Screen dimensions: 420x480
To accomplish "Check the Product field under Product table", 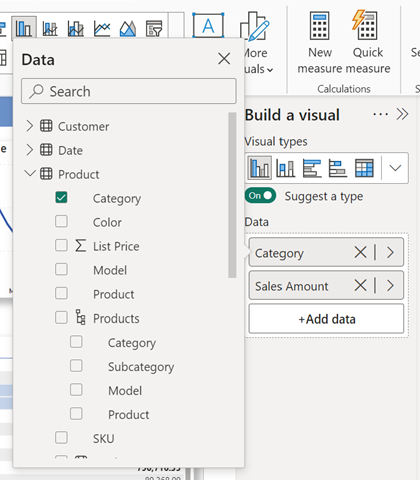I will click(x=61, y=293).
